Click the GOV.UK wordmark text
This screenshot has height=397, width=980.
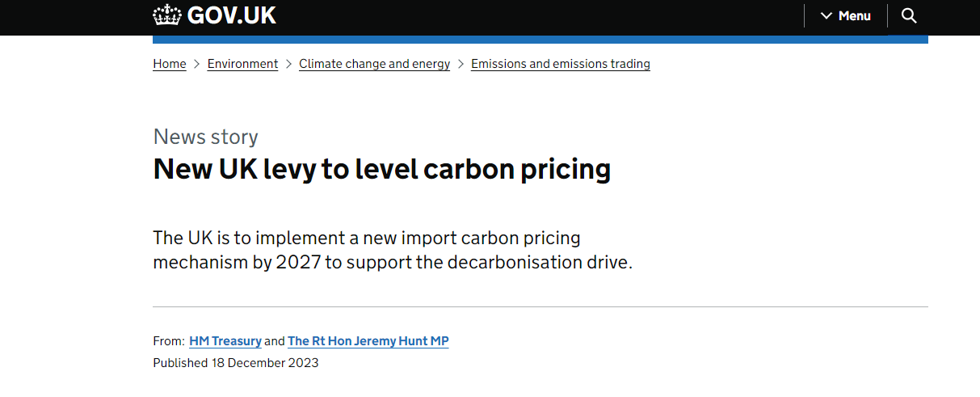[x=231, y=15]
